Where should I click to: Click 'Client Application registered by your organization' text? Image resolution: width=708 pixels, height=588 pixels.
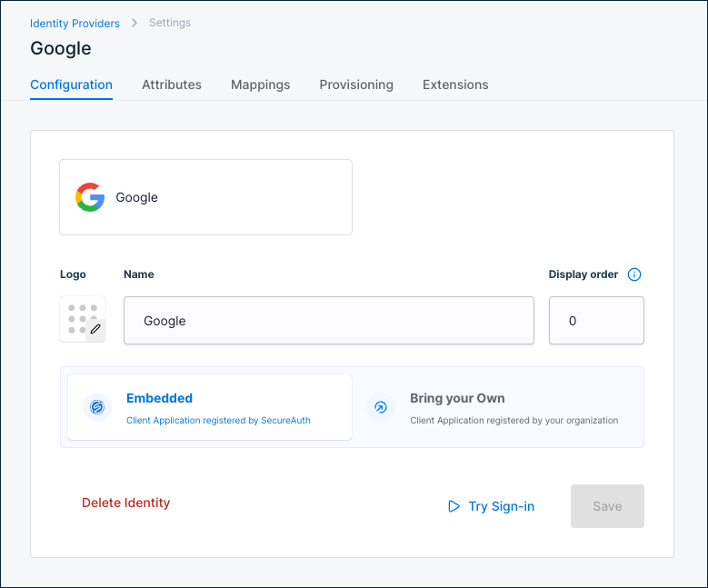(514, 421)
